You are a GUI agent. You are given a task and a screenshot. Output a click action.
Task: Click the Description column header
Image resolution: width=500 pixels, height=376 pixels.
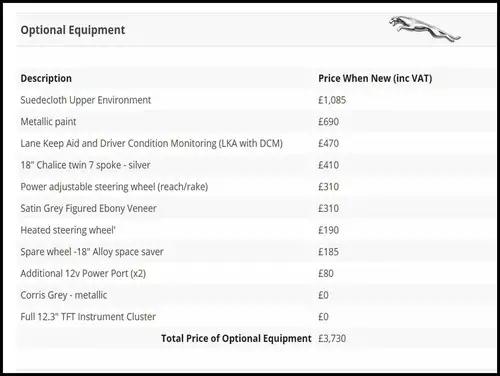pos(46,78)
